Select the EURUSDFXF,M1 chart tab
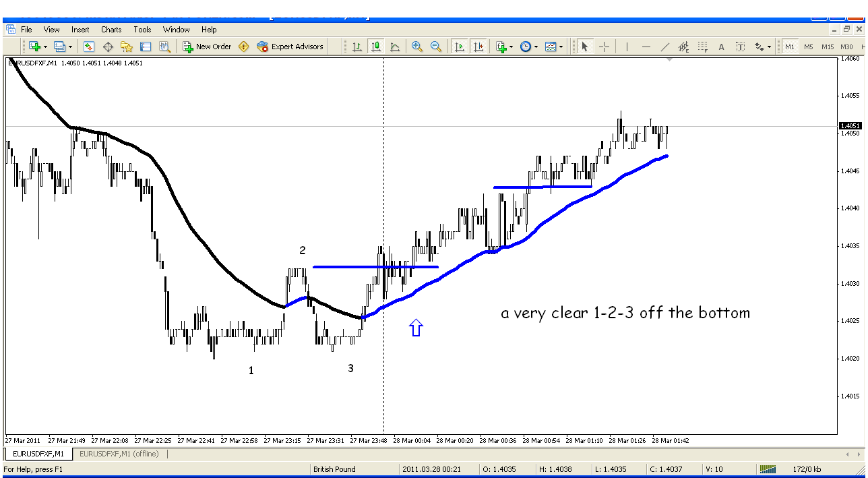Screen dimensions: 868x478 point(39,454)
